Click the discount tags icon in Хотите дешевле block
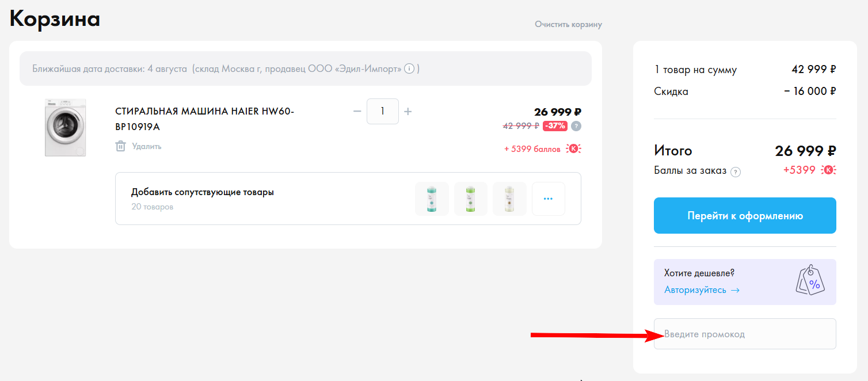Viewport: 868px width, 381px height. point(812,281)
